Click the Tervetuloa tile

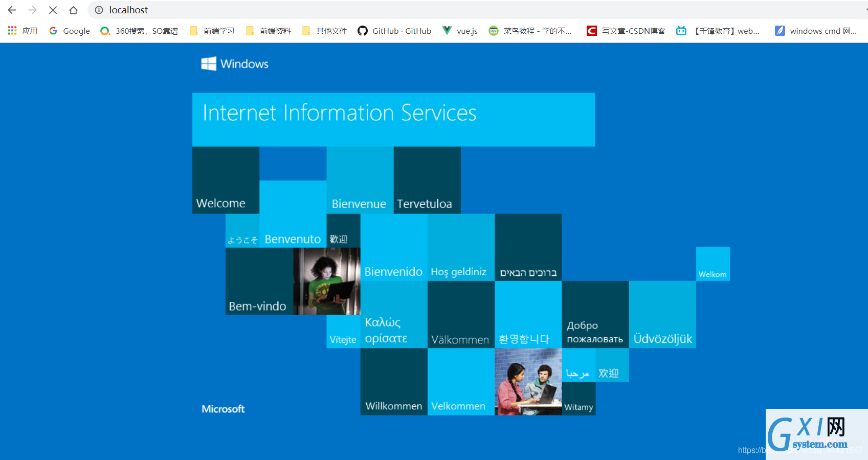tap(427, 180)
